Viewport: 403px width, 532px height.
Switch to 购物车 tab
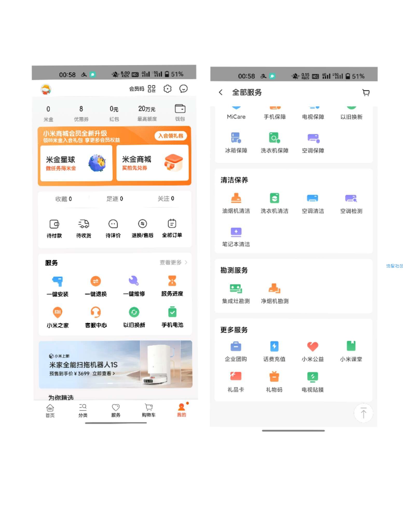click(x=149, y=411)
